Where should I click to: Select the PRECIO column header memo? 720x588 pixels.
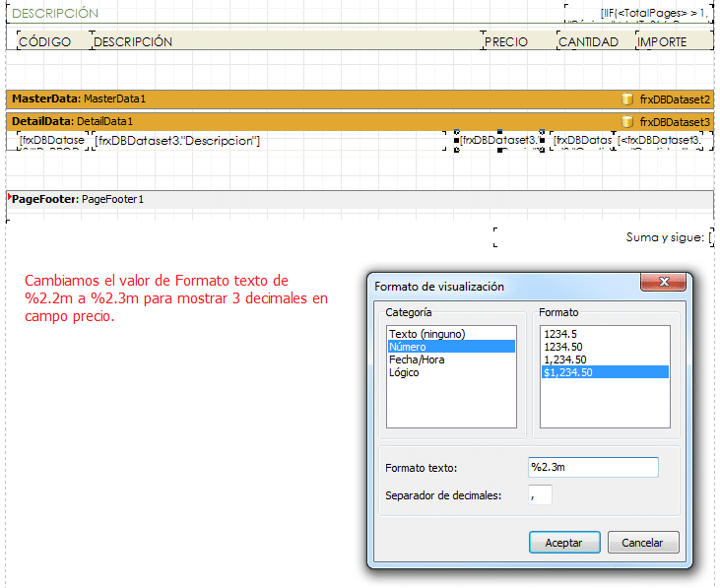[x=520, y=40]
